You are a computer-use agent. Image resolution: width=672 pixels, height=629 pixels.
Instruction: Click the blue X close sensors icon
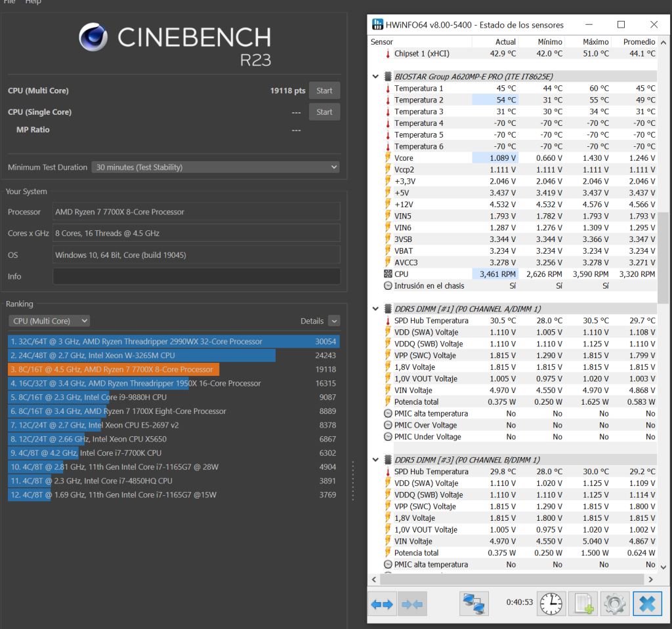click(647, 604)
